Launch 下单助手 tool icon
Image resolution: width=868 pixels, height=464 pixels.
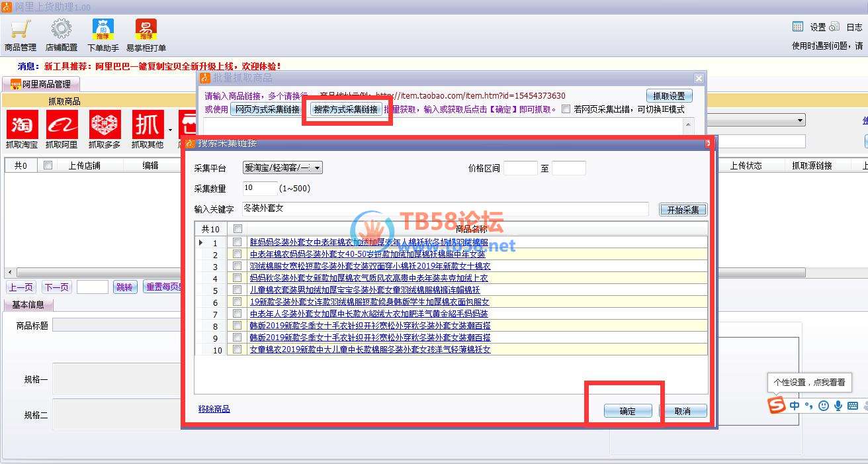[103, 30]
